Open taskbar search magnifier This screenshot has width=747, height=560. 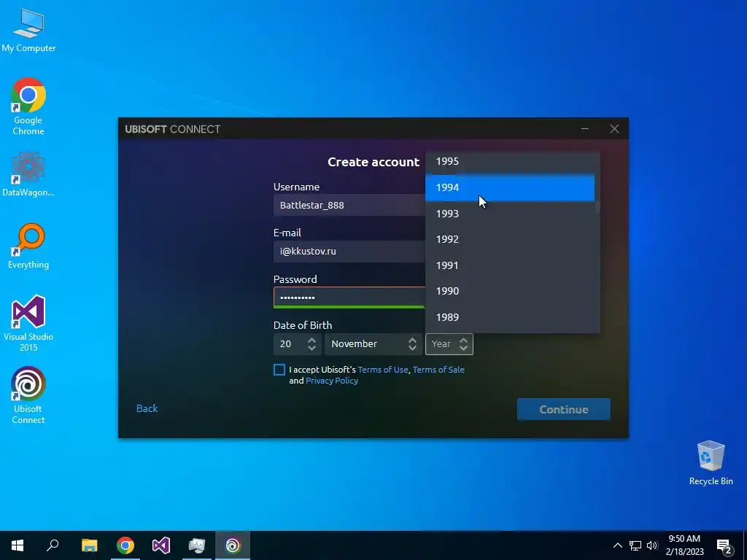tap(53, 545)
